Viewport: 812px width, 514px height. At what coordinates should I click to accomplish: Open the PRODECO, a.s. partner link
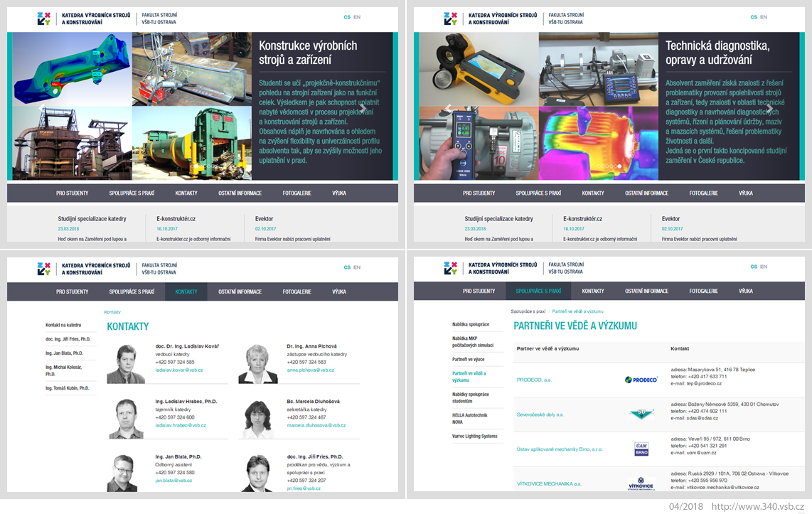pos(534,380)
